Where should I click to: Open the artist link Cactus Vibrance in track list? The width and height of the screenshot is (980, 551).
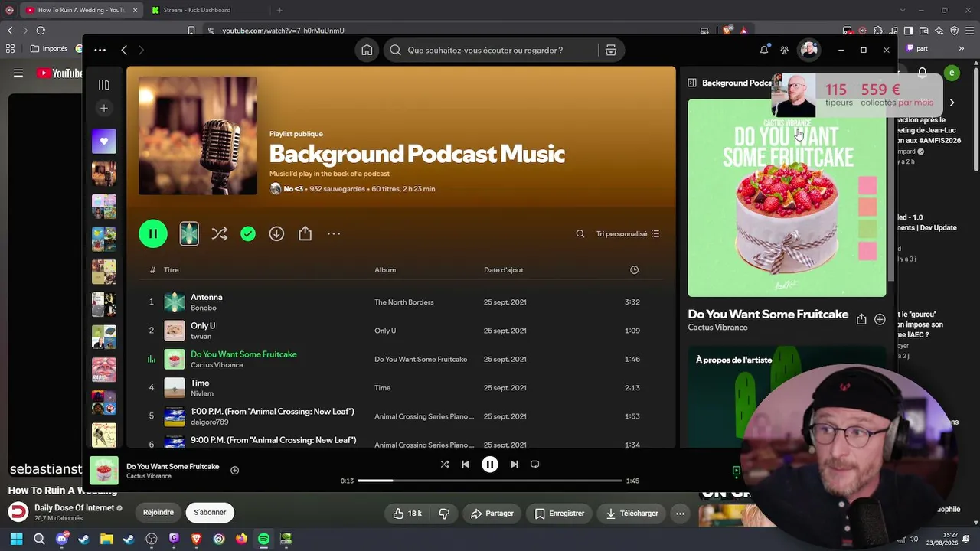[217, 365]
